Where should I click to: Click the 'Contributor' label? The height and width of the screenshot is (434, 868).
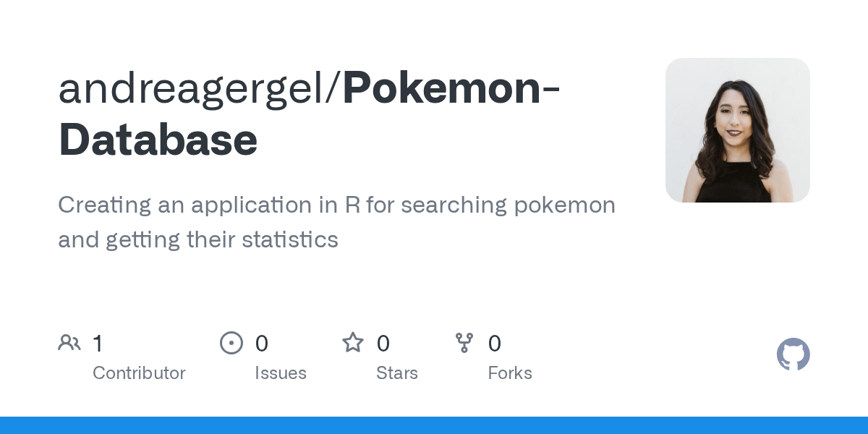pos(139,373)
